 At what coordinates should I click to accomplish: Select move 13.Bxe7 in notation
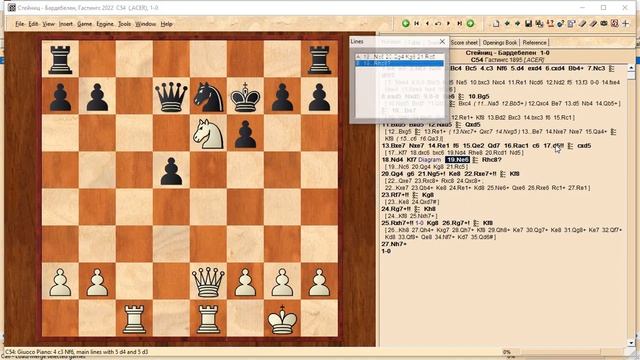pos(394,146)
